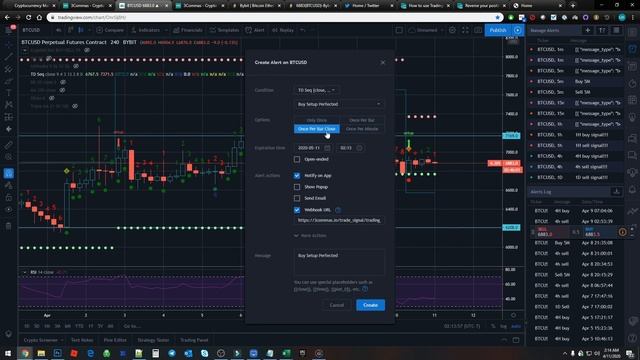Viewport: 640px width, 360px height.
Task: Select the 1H buy signal alert row
Action: pyautogui.click(x=575, y=135)
